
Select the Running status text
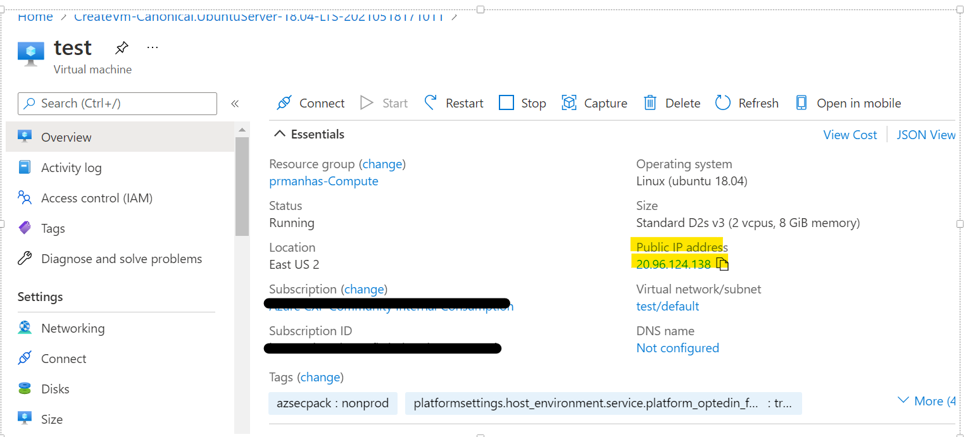[292, 223]
